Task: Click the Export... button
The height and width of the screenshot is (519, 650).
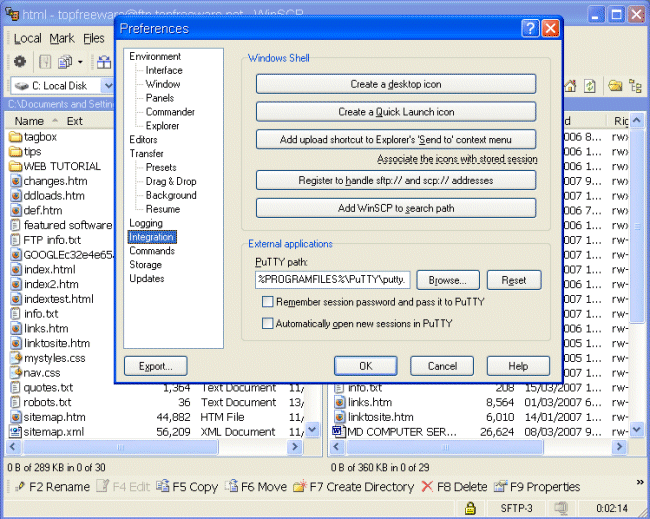Action: coord(155,366)
